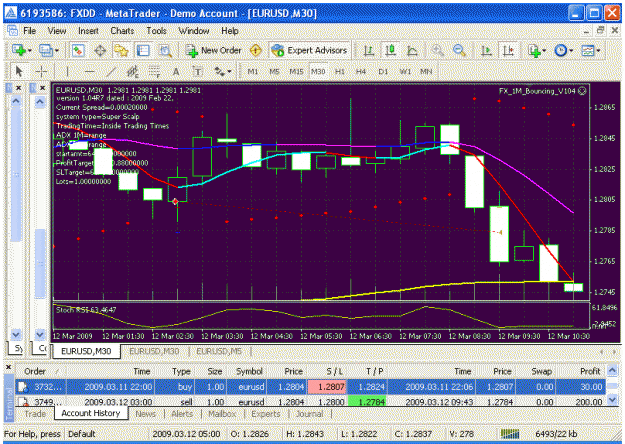Toggle the Market Watch window icon
Screen dimensions: 625x444
(x=78, y=51)
